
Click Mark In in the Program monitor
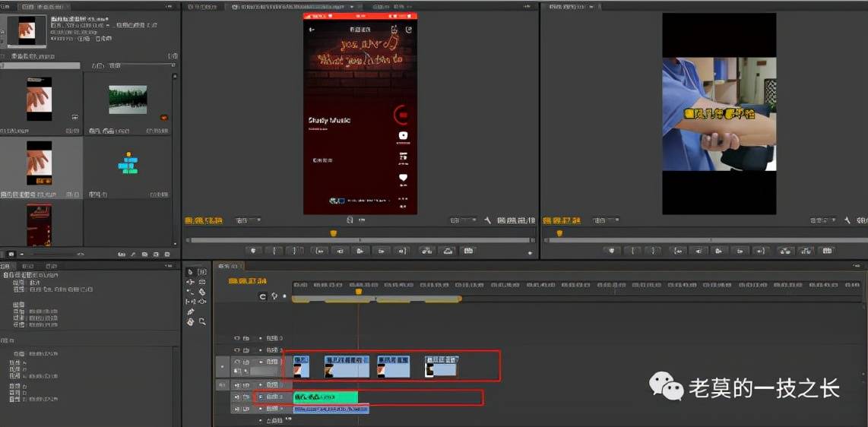click(632, 251)
